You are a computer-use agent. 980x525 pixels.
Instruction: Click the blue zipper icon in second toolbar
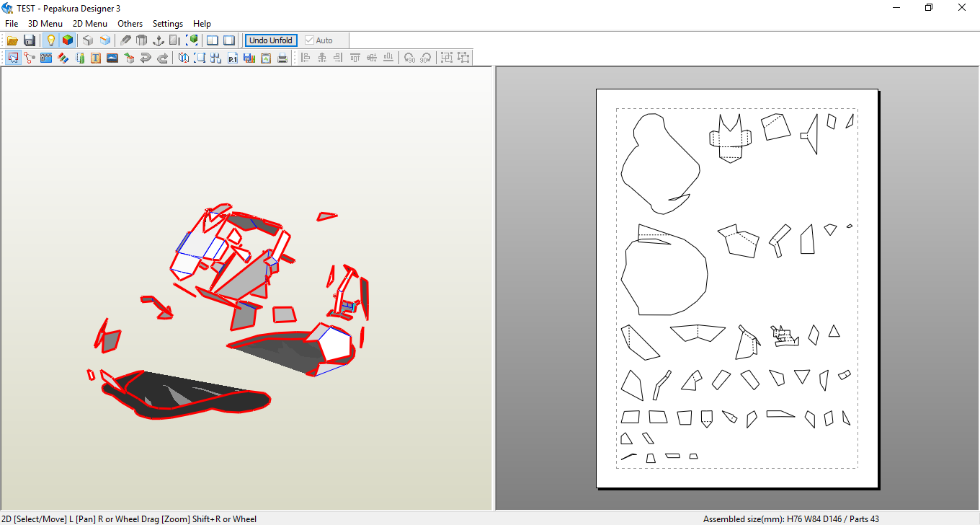[46, 58]
